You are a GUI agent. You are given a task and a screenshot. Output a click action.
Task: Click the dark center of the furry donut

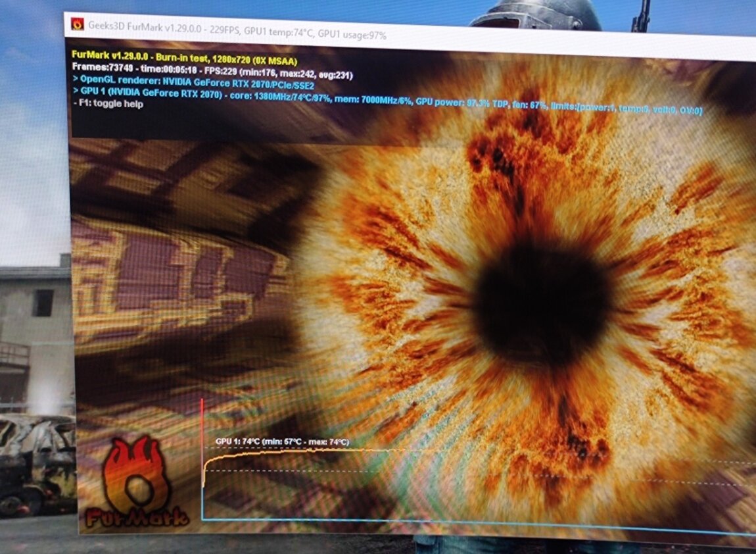tap(540, 301)
